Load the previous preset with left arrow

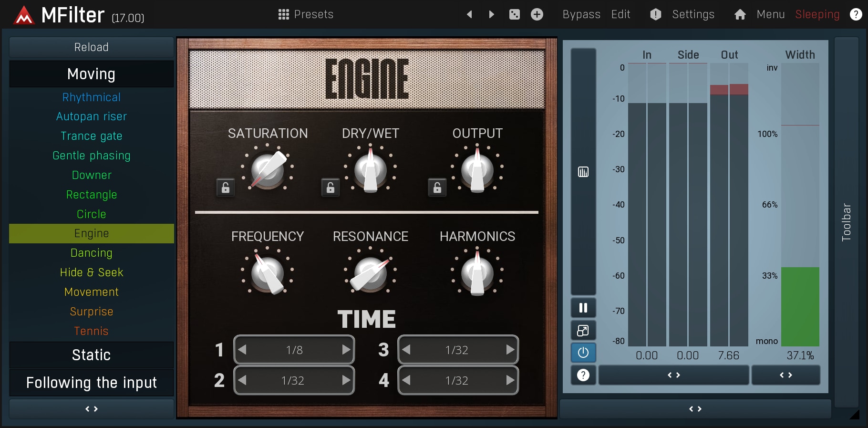point(469,14)
